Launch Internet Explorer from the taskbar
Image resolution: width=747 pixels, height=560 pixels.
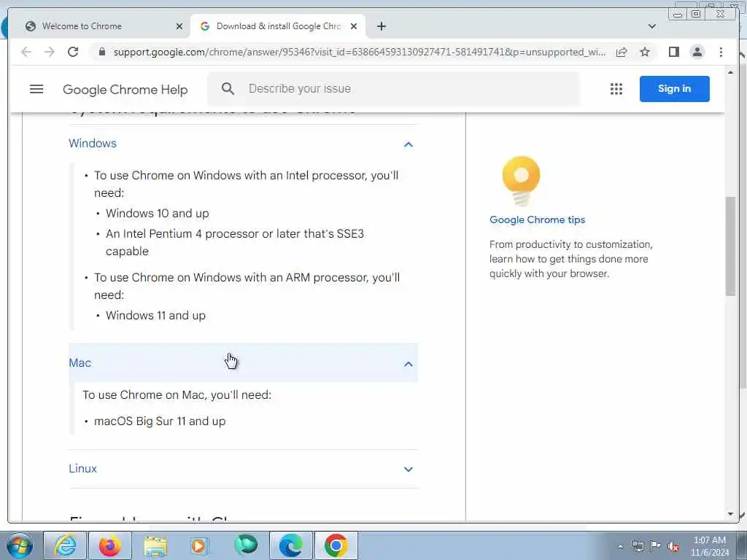tap(65, 545)
